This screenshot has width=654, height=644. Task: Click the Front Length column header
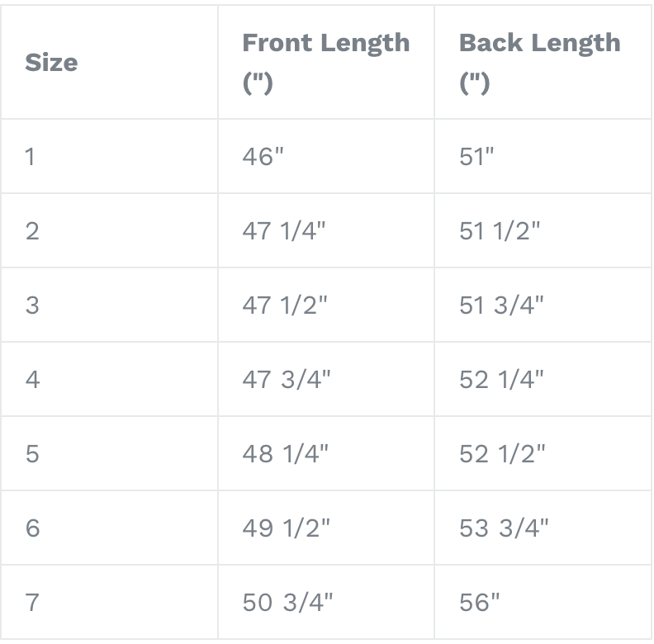(x=325, y=63)
